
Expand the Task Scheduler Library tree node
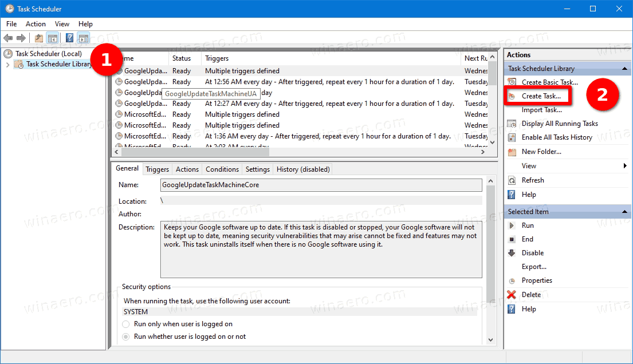7,64
